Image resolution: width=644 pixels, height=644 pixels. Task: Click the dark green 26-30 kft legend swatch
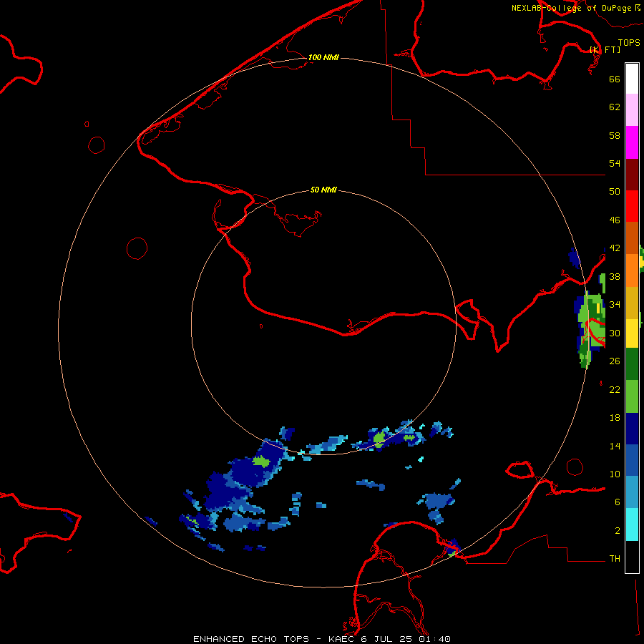click(x=632, y=364)
